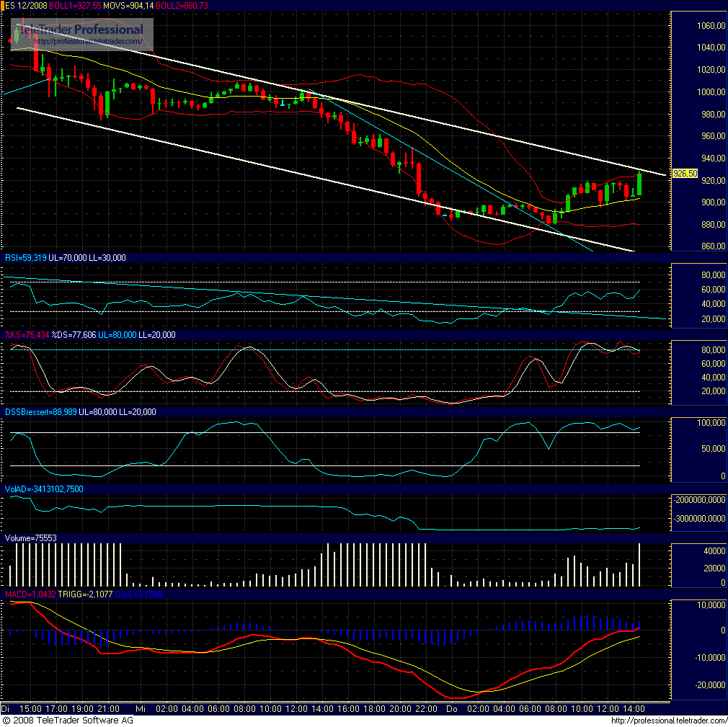
Task: Click the highlighted 926,50 current price tag
Action: click(685, 173)
